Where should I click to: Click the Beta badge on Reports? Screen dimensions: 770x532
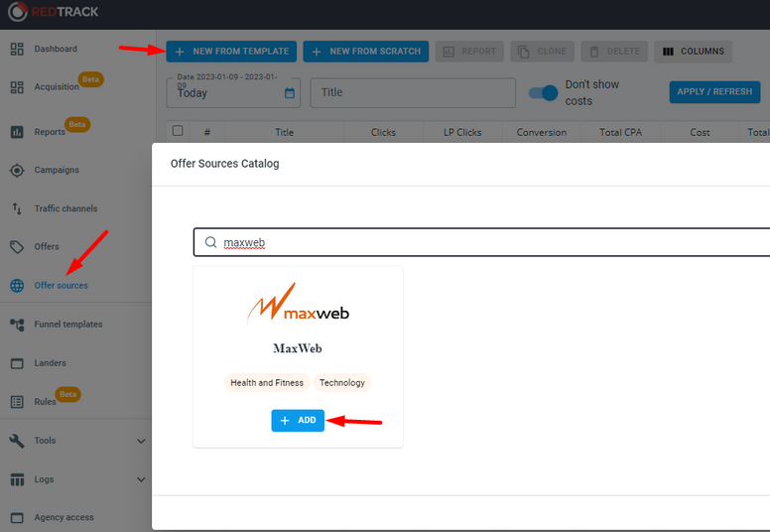[x=77, y=124]
